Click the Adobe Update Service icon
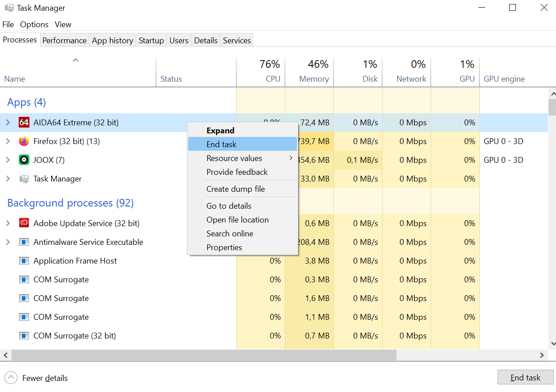Image resolution: width=556 pixels, height=392 pixels. point(24,223)
